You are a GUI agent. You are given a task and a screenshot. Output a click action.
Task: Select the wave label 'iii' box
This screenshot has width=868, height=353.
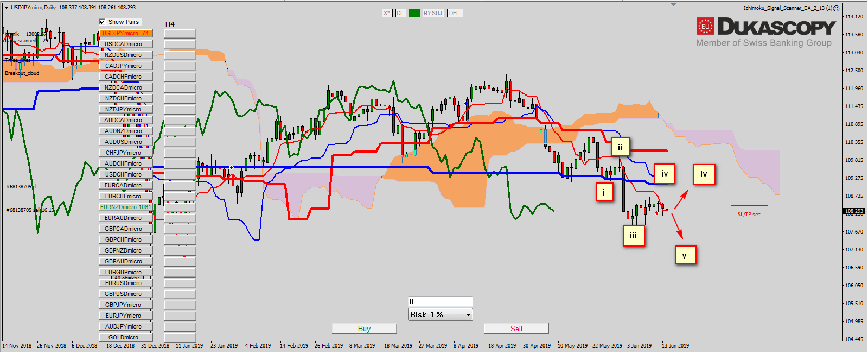tap(633, 236)
